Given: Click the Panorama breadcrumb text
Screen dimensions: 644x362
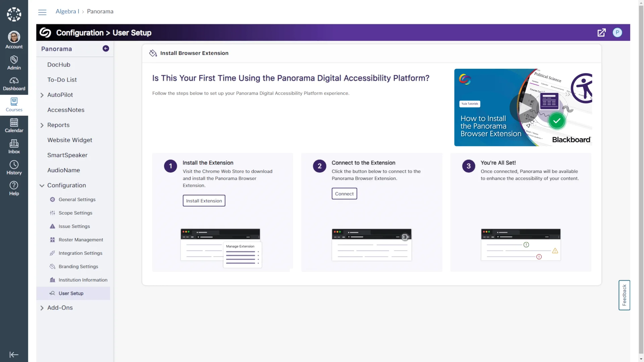Looking at the screenshot, I should pos(100,11).
